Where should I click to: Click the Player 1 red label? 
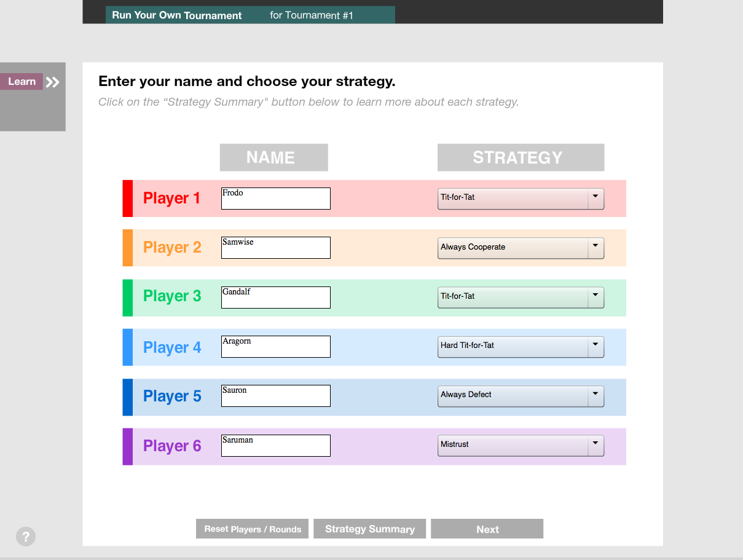tap(172, 198)
